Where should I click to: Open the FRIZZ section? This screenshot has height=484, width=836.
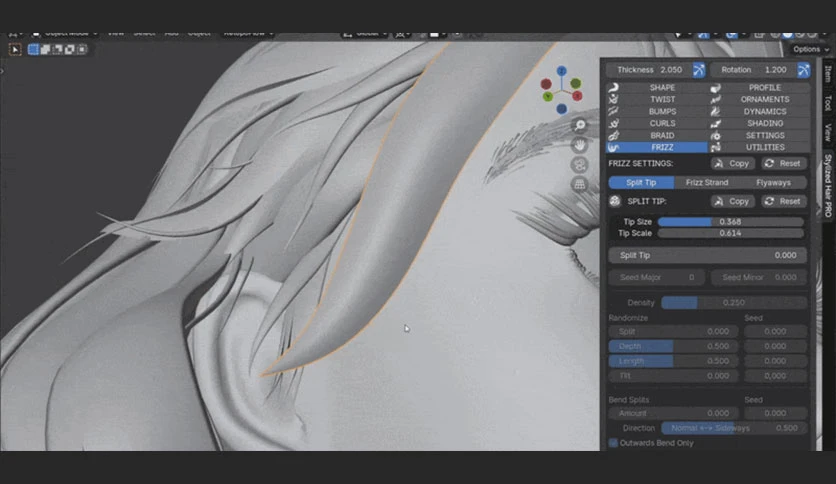[x=657, y=147]
